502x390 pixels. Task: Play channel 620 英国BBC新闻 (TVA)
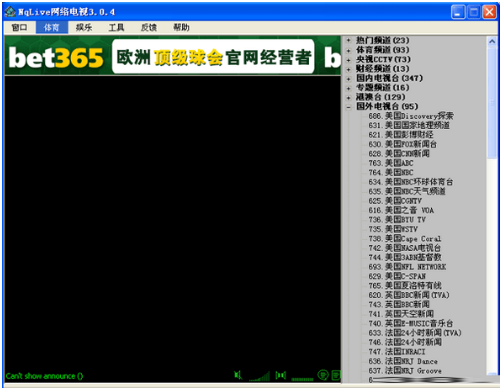(409, 295)
